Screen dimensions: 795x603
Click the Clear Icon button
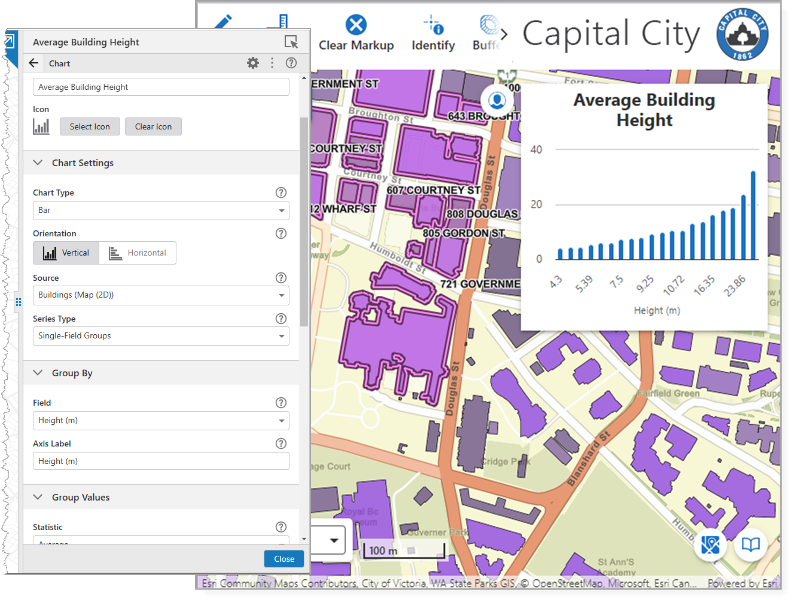(153, 126)
